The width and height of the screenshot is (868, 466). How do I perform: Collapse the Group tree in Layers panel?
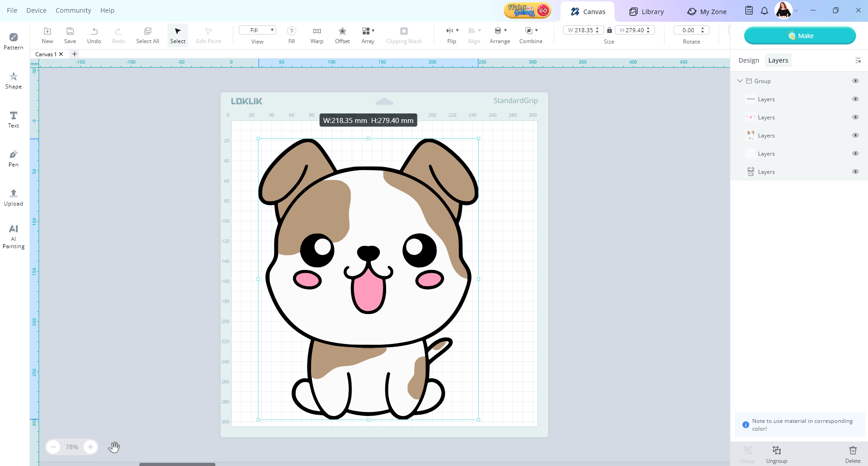(740, 81)
